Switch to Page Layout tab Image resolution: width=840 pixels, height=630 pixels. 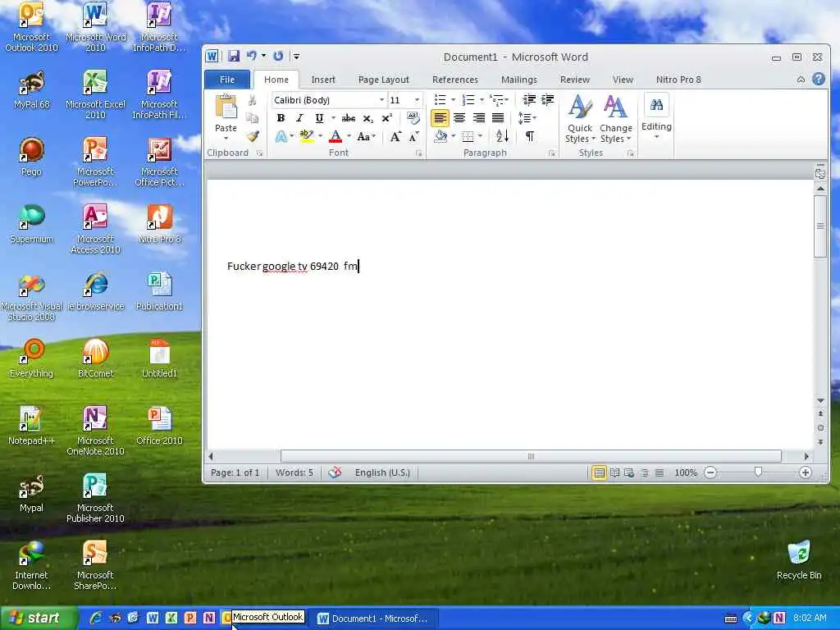point(384,80)
